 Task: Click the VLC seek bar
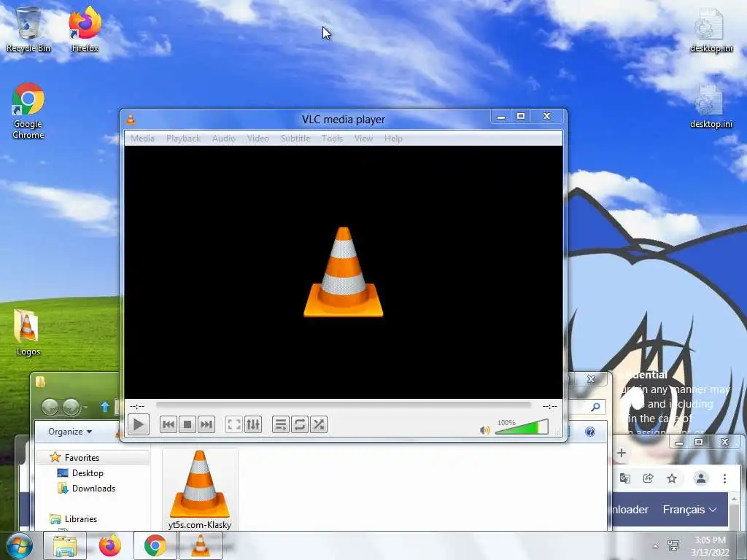tap(343, 405)
